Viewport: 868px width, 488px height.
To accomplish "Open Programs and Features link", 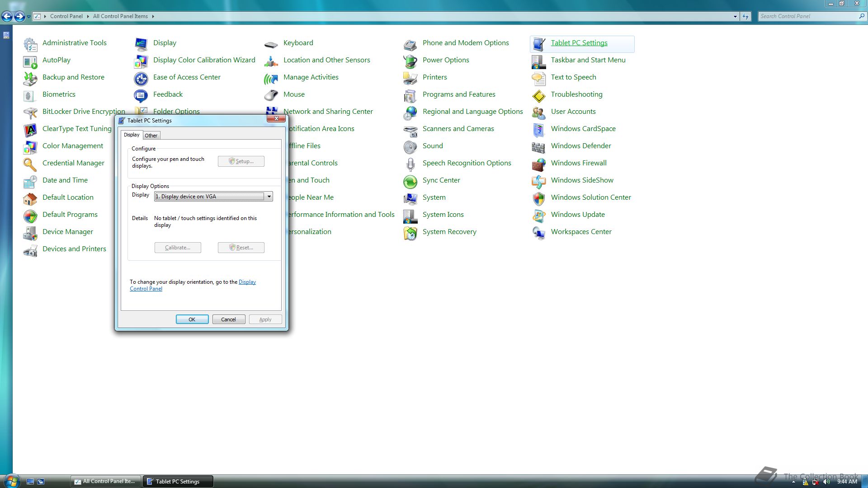I will tap(459, 94).
